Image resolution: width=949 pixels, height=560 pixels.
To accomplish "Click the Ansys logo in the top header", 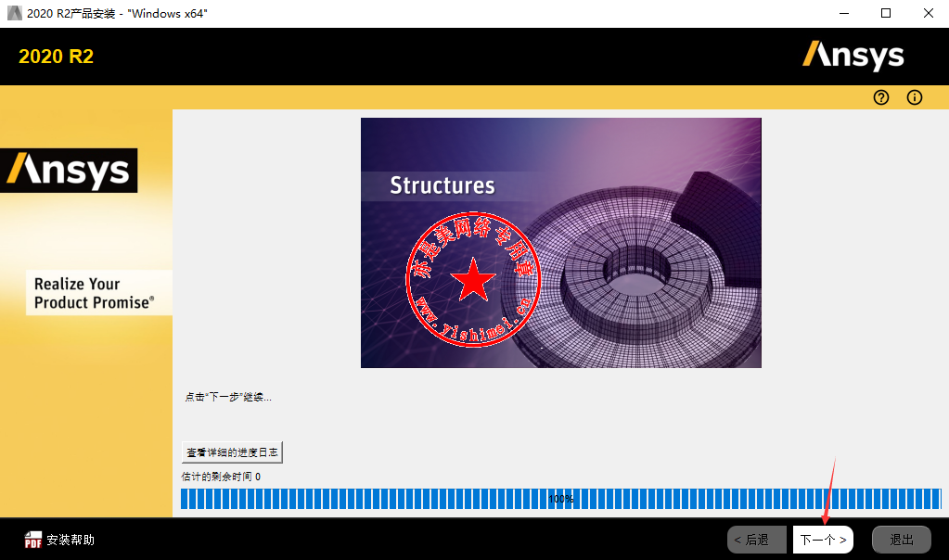I will 853,56.
